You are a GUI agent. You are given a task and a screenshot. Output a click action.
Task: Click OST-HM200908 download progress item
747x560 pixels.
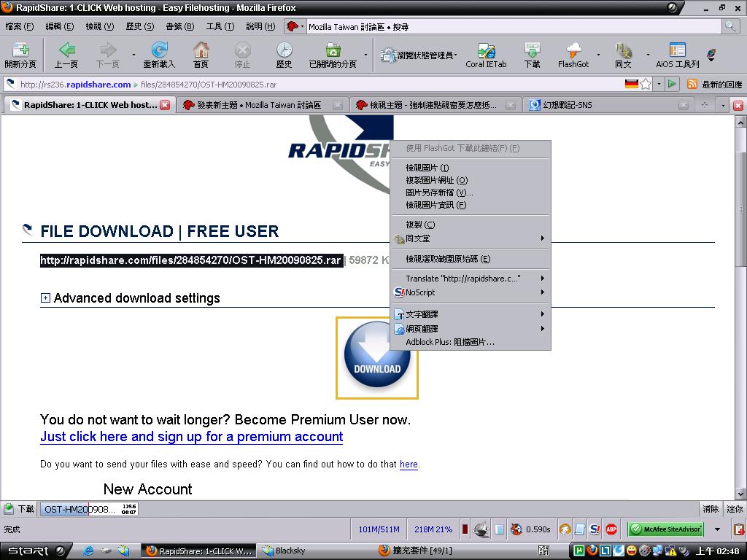tap(89, 509)
